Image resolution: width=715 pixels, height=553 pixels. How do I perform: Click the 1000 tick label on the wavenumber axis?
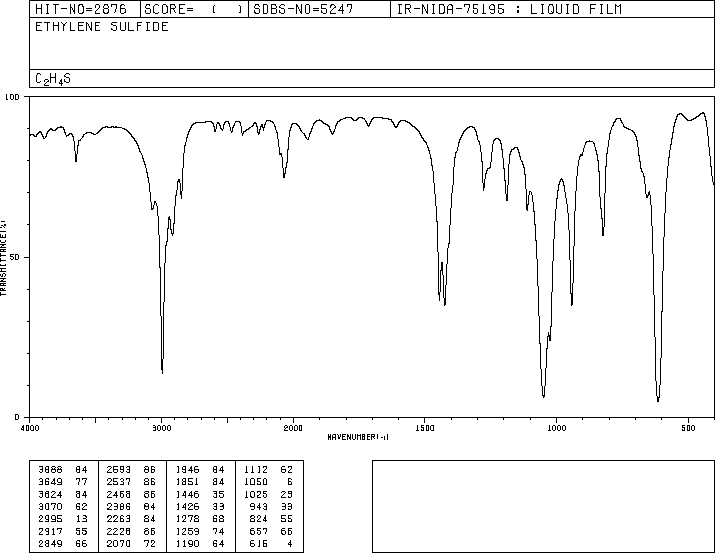pos(556,428)
